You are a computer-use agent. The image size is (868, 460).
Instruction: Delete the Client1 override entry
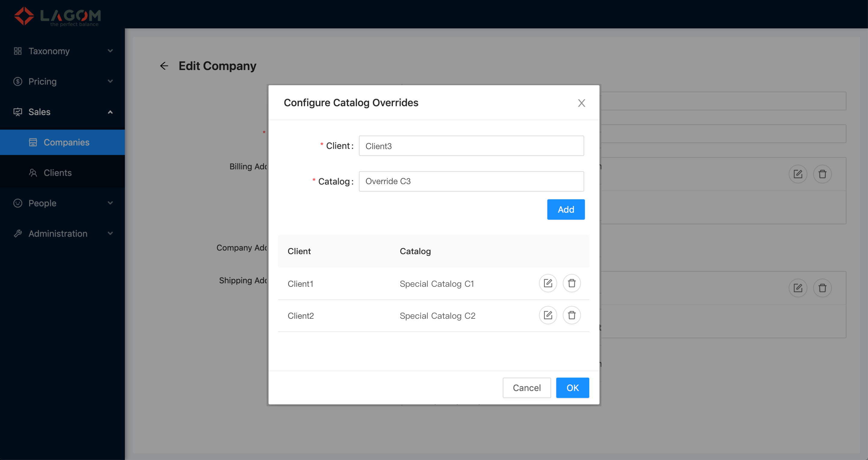click(572, 283)
